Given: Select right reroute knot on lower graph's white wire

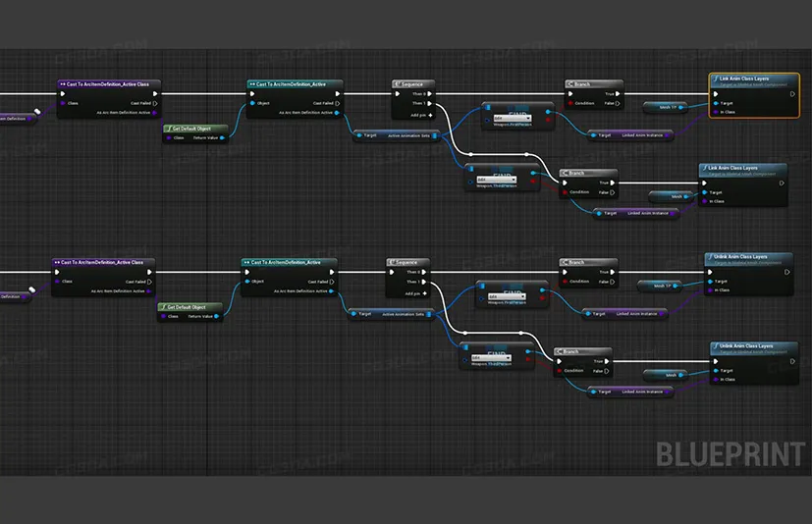Looking at the screenshot, I should point(521,333).
